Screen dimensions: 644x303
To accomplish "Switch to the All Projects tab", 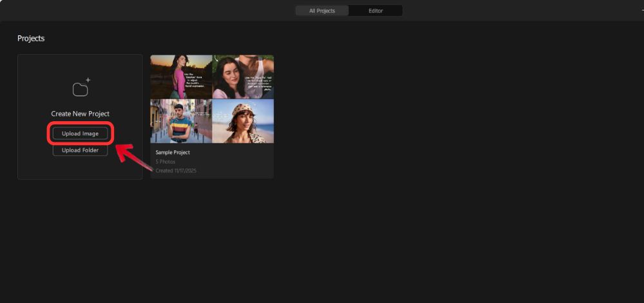I will [321, 11].
